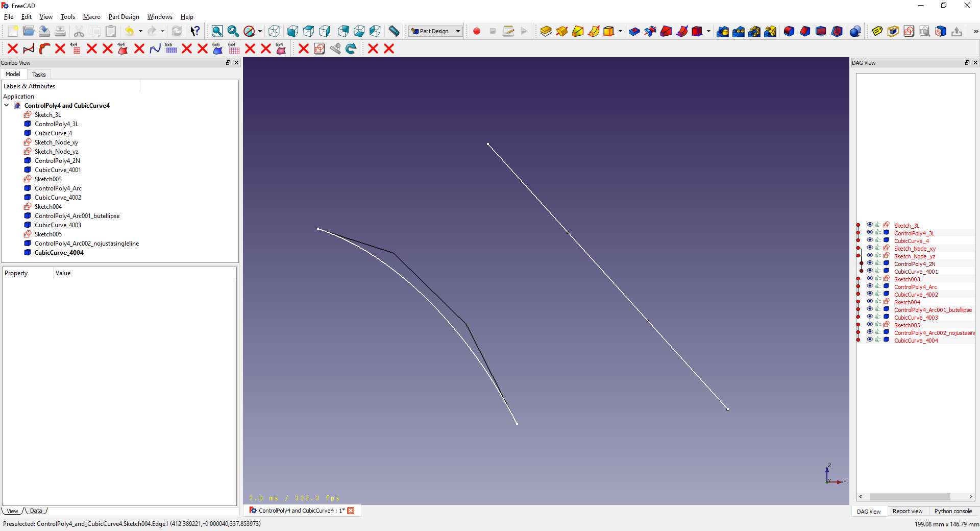Open the draw style dropdown arrow
The width and height of the screenshot is (980, 531).
coord(260,31)
